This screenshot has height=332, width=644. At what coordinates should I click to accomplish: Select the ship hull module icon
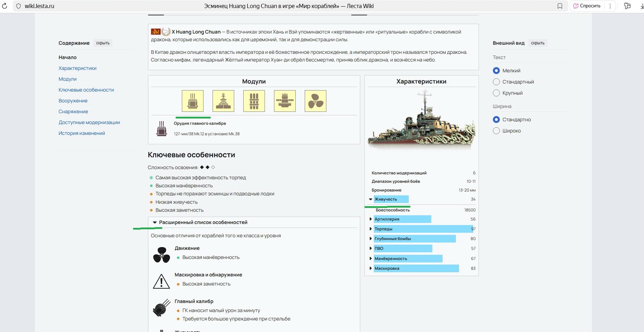coord(223,101)
